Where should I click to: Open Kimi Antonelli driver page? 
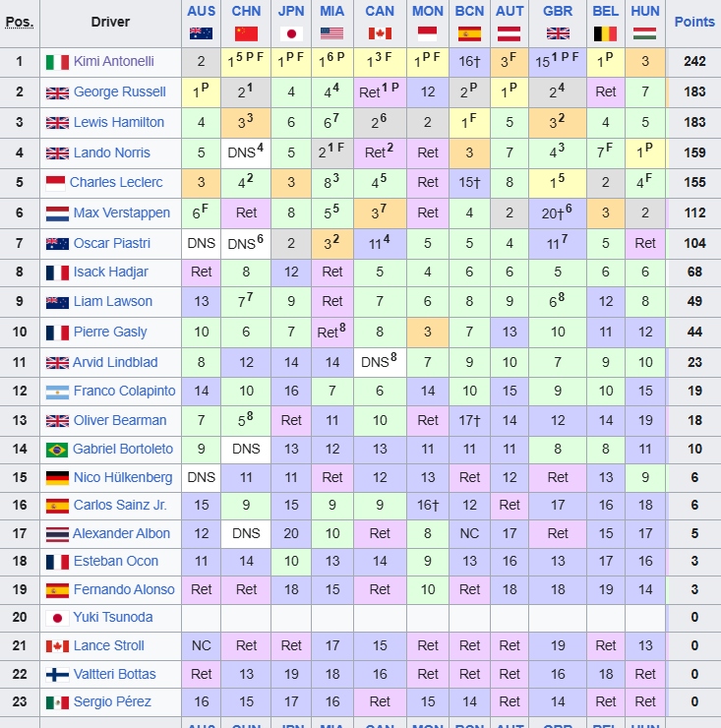click(114, 61)
